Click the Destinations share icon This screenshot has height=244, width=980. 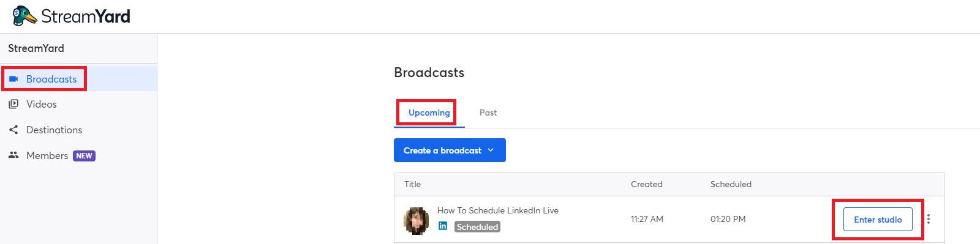coord(13,130)
